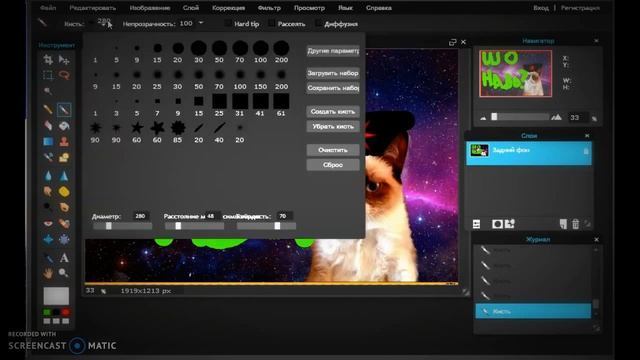The width and height of the screenshot is (640, 360).
Task: Select the Spot Heal bandage tool
Action: tap(64, 223)
